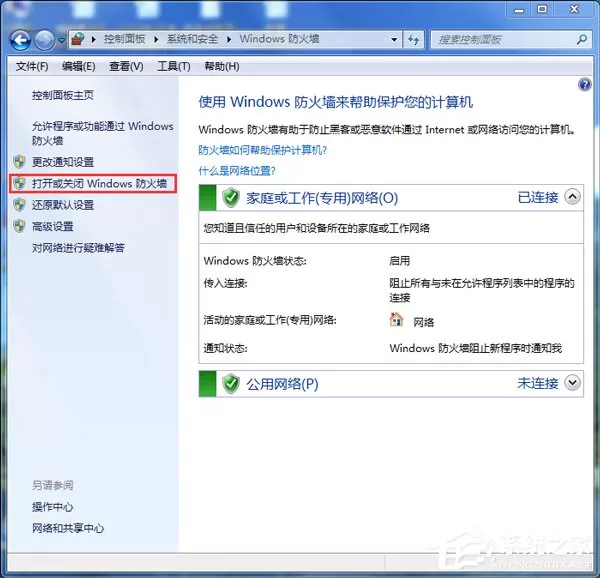Open the 文件(F) menu
The image size is (600, 578).
[32, 66]
